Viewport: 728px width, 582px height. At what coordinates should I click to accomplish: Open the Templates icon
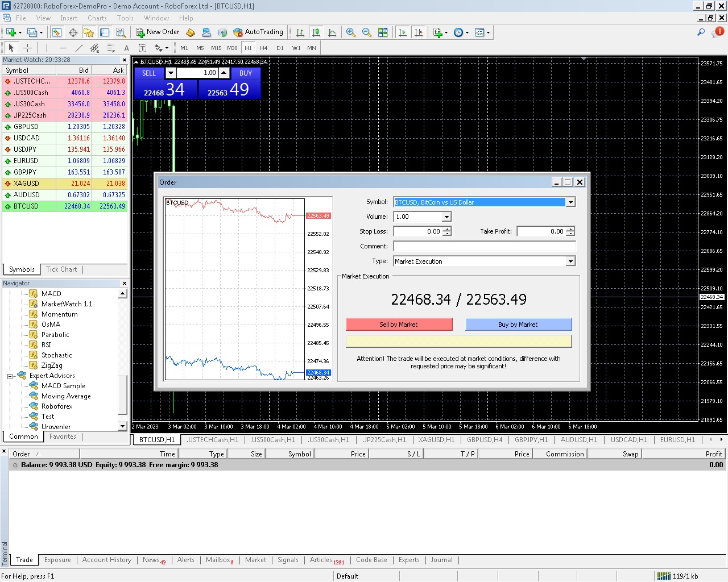click(x=479, y=32)
